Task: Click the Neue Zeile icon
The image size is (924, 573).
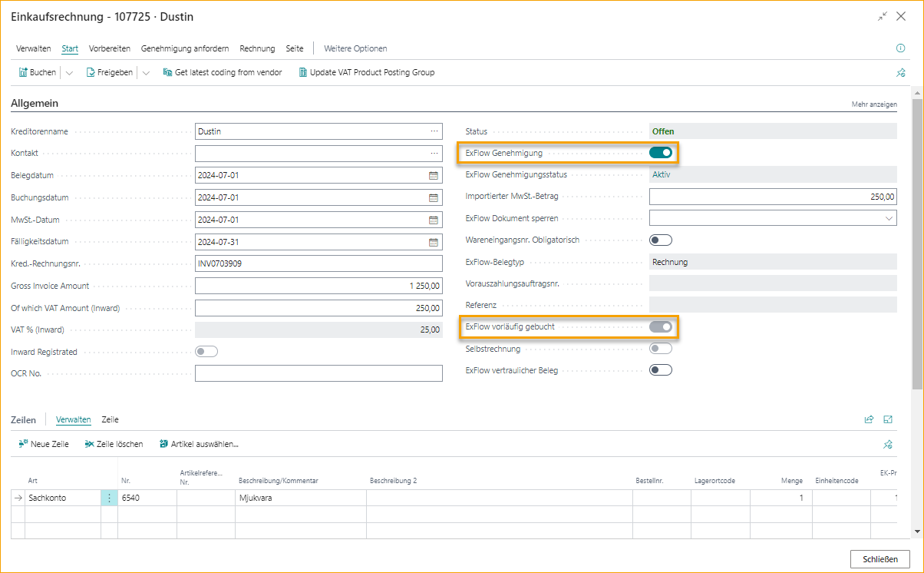Action: 23,444
